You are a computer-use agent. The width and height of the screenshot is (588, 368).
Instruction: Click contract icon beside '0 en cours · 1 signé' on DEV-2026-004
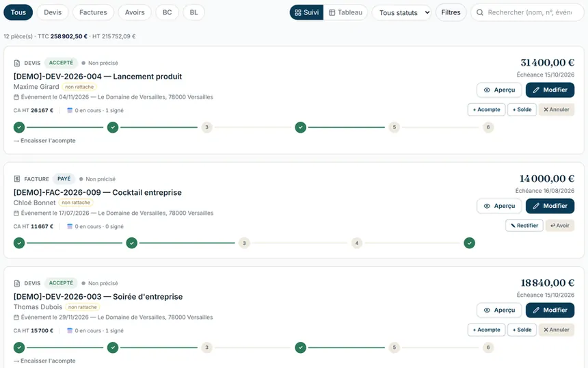point(69,110)
